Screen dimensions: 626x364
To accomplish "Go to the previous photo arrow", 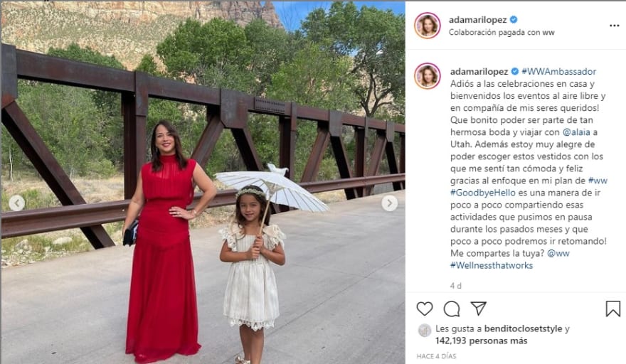I will pyautogui.click(x=17, y=203).
